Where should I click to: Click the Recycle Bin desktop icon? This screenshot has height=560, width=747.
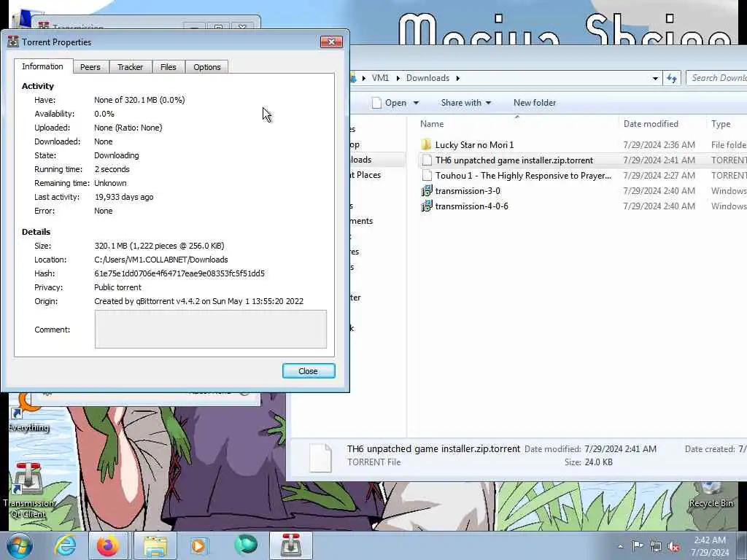point(711,494)
